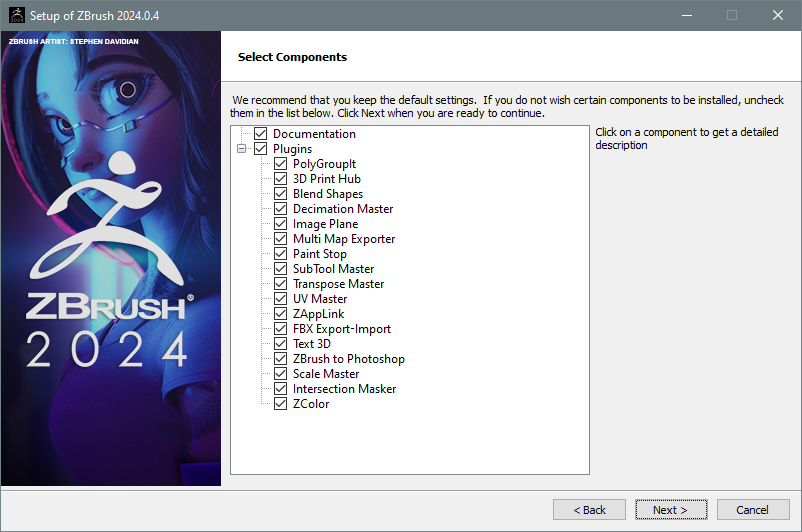The image size is (802, 532).
Task: Uncheck FBX Export-Import checkbox
Action: click(x=280, y=329)
